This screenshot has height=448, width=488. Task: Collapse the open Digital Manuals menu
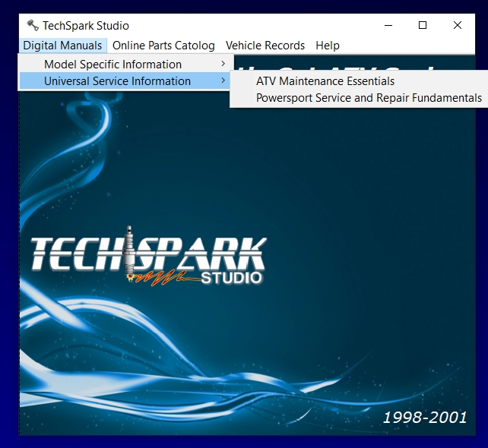pyautogui.click(x=62, y=46)
